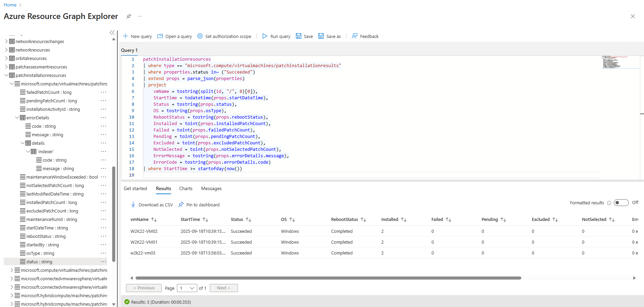Open the page number dropdown
This screenshot has width=644, height=307.
(x=187, y=288)
